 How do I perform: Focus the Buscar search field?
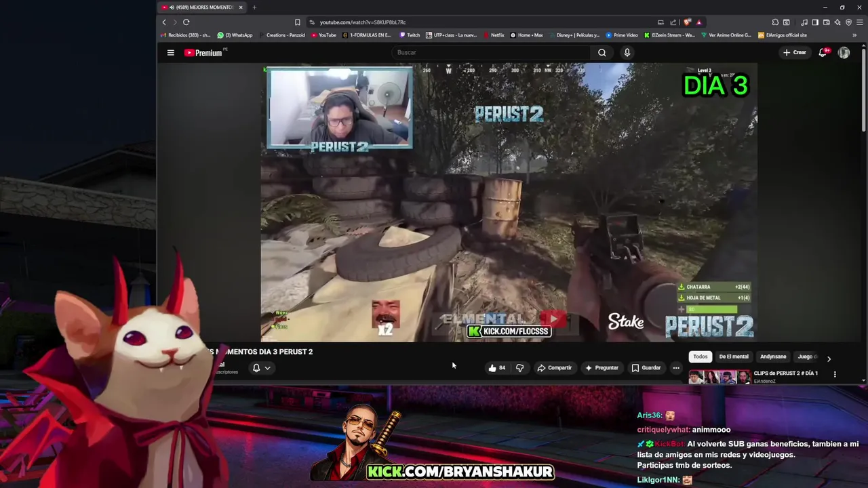point(491,52)
